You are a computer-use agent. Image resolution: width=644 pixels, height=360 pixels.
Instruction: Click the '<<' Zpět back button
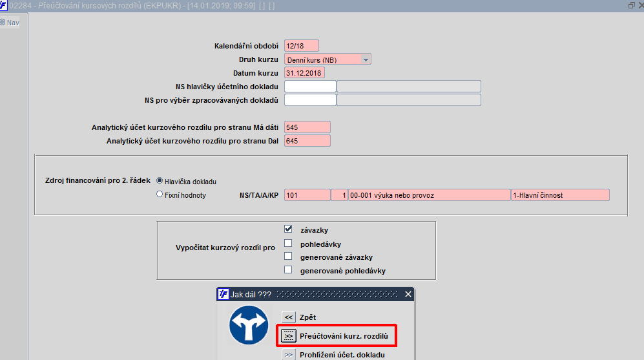click(289, 317)
